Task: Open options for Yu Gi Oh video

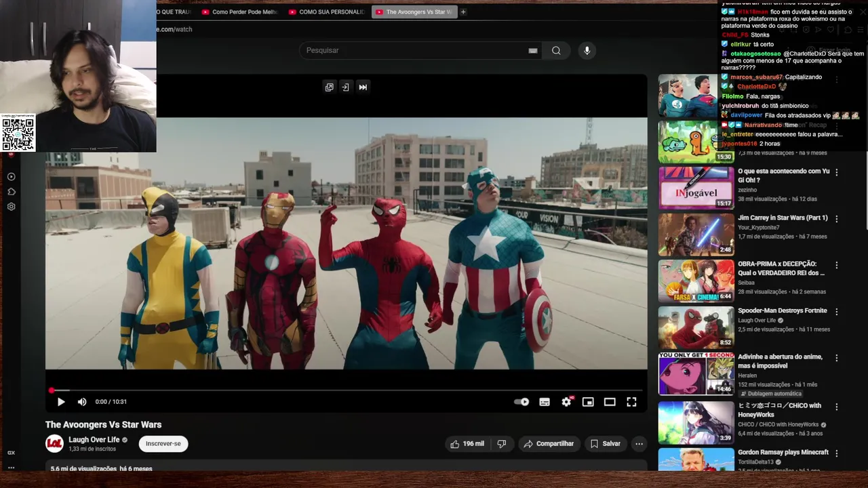Action: click(x=836, y=172)
